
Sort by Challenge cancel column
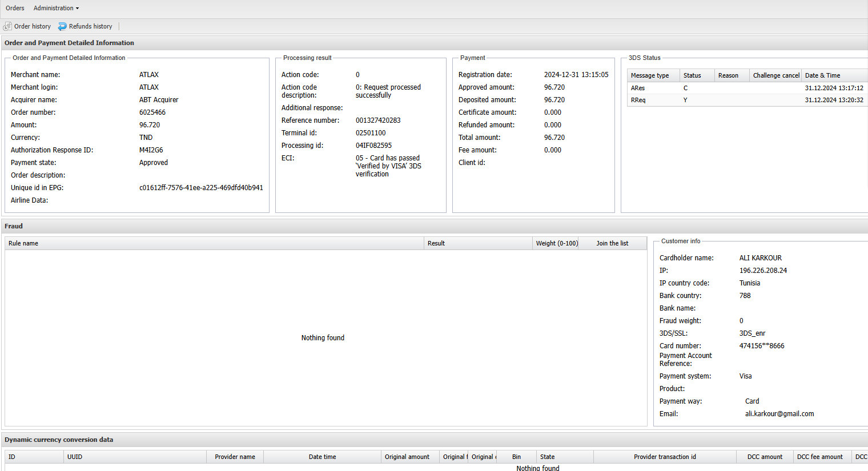tap(775, 75)
